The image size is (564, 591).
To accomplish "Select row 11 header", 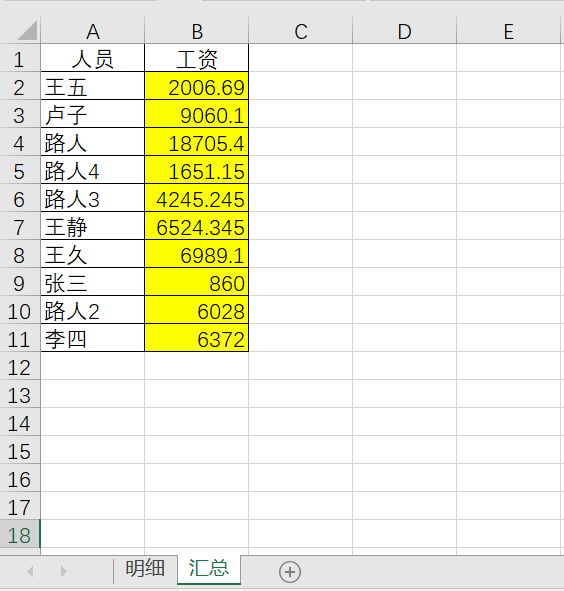I will (x=20, y=338).
